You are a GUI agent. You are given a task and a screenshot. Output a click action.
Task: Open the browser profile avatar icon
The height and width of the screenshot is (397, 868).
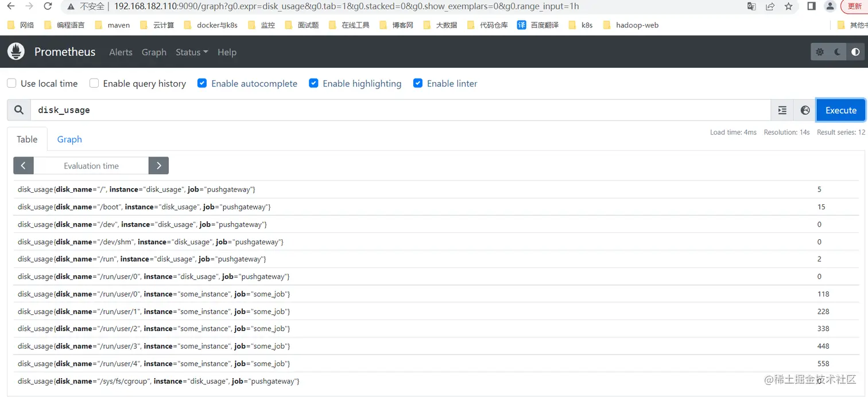(x=830, y=6)
